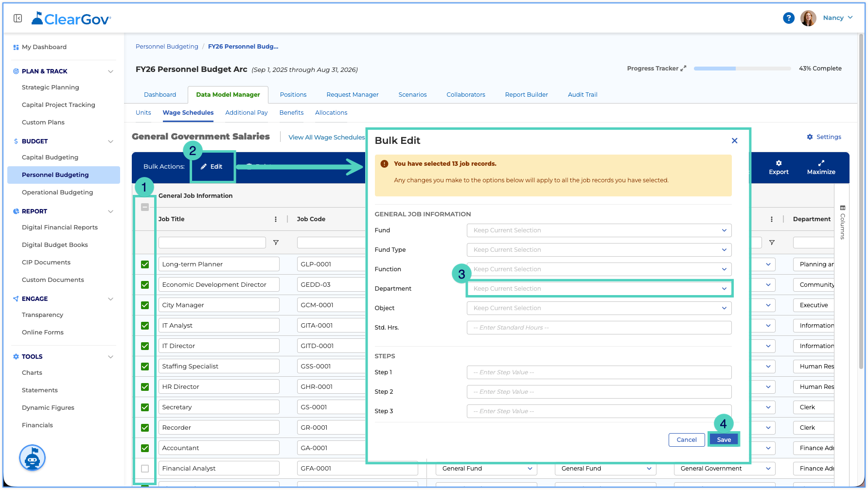Click filter icon left of Department filter
This screenshot has height=490, width=868.
point(772,243)
